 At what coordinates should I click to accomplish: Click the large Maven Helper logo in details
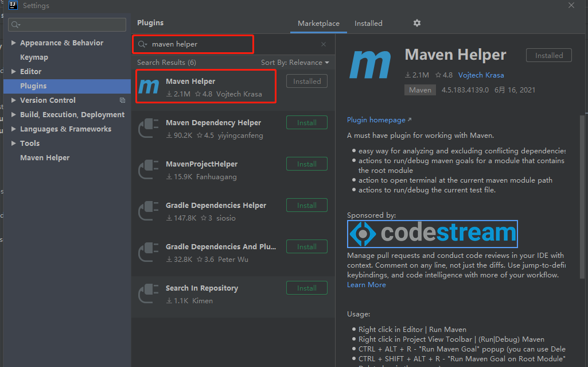tap(370, 65)
